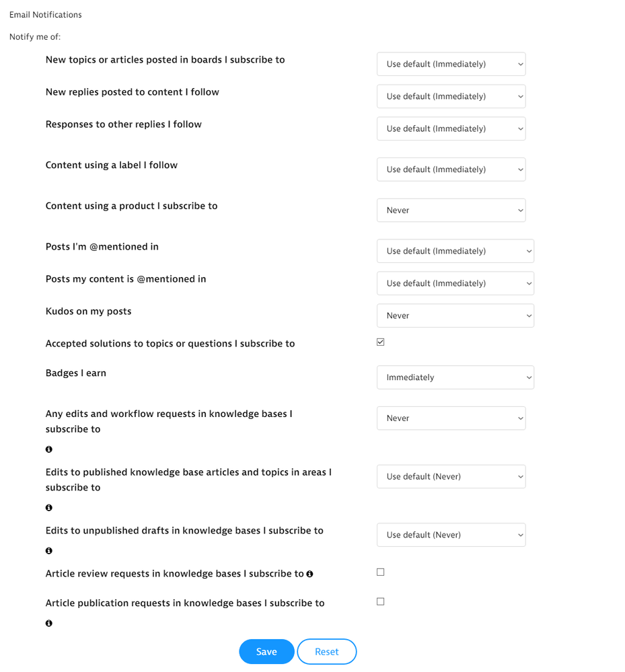Expand Kudos on my posts dropdown
This screenshot has height=672, width=625.
point(455,316)
